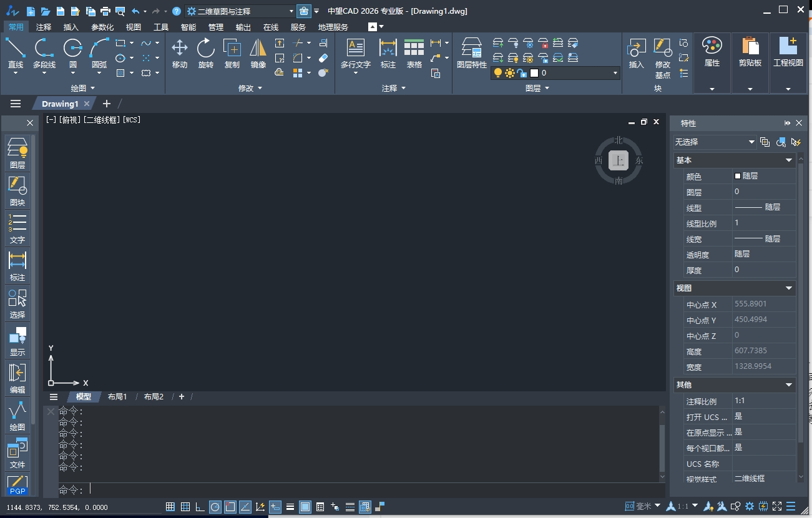
Task: Open the 文字 tool in left sidebar
Action: [17, 228]
